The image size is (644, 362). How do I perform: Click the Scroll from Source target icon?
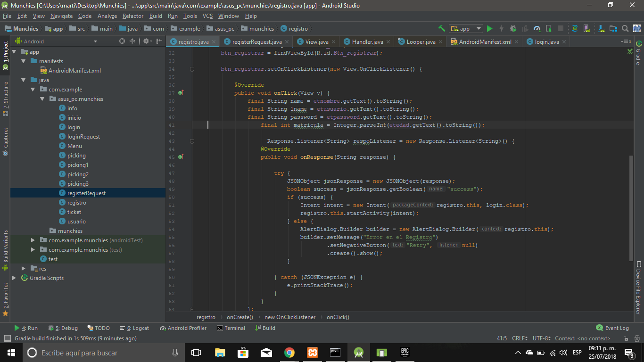pos(122,41)
